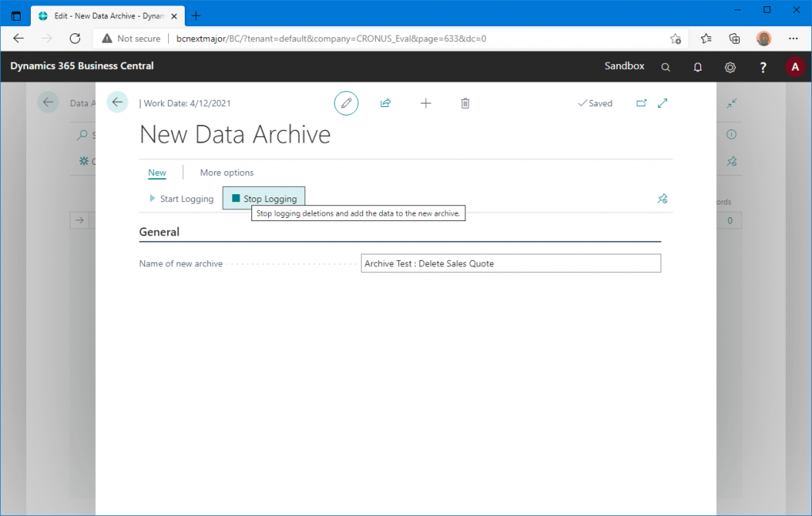
Task: Open the browser profile picture
Action: pos(764,38)
